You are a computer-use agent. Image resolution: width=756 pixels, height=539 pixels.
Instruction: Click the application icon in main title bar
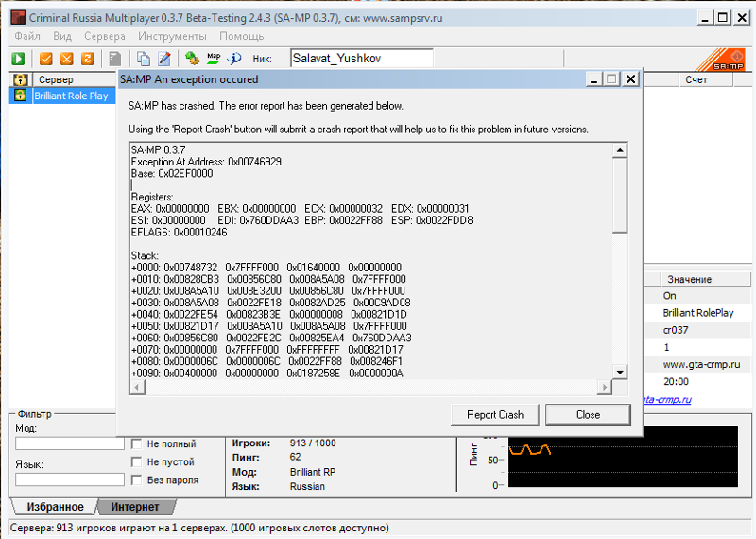[18, 18]
